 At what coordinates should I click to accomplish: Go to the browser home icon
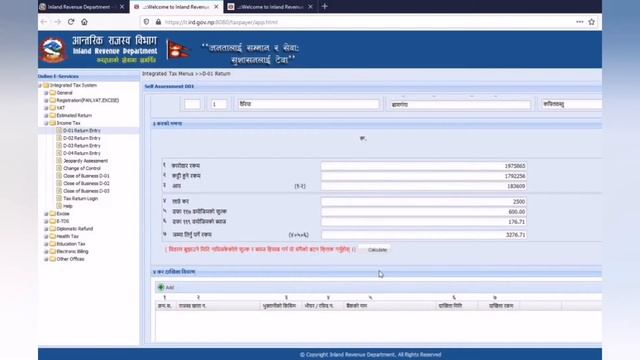click(x=84, y=22)
